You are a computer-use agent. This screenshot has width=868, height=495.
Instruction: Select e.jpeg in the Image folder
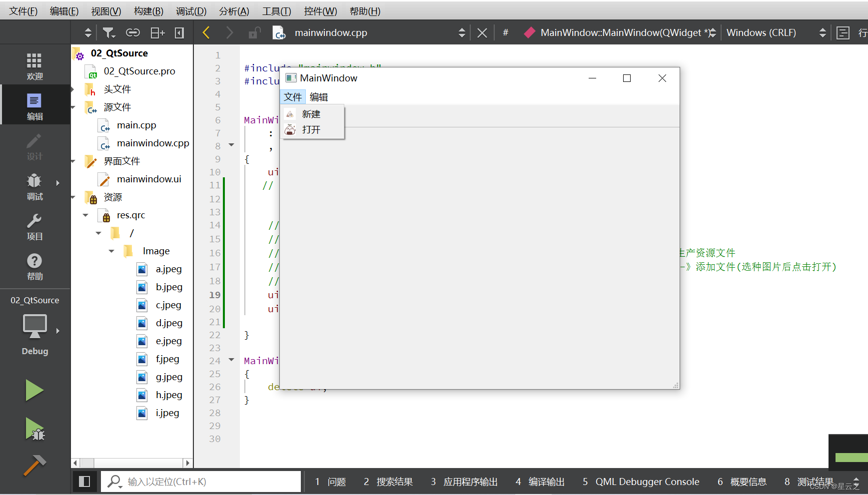[168, 341]
